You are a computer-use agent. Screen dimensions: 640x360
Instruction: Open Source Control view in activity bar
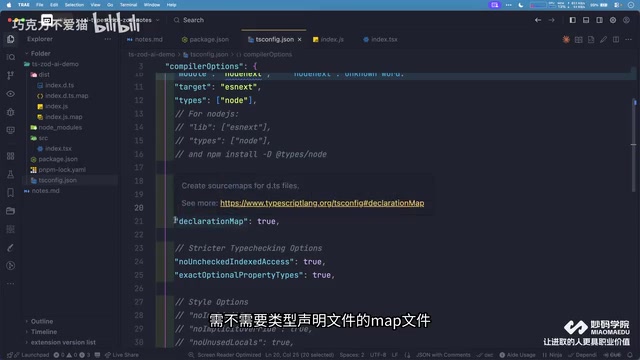11,76
